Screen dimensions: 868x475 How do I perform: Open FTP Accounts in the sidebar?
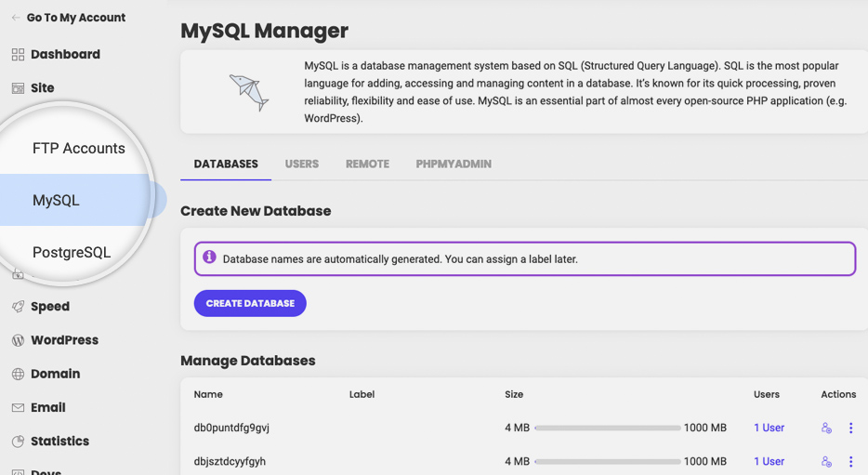[x=79, y=149]
